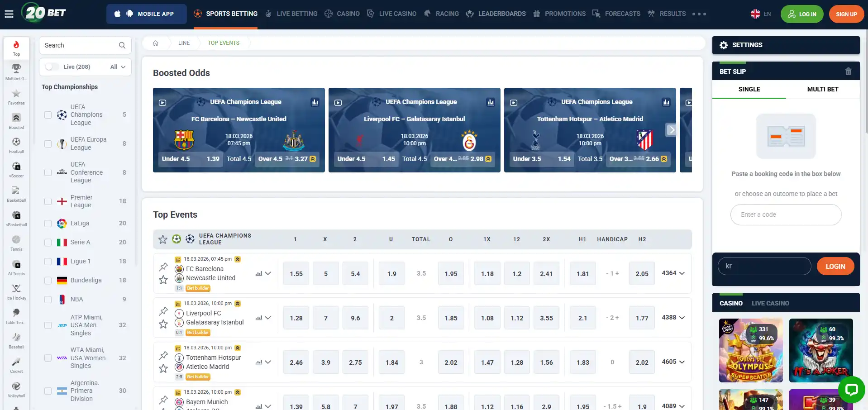The height and width of the screenshot is (410, 868).
Task: Open the Leaderboards navigation tab
Action: point(496,14)
